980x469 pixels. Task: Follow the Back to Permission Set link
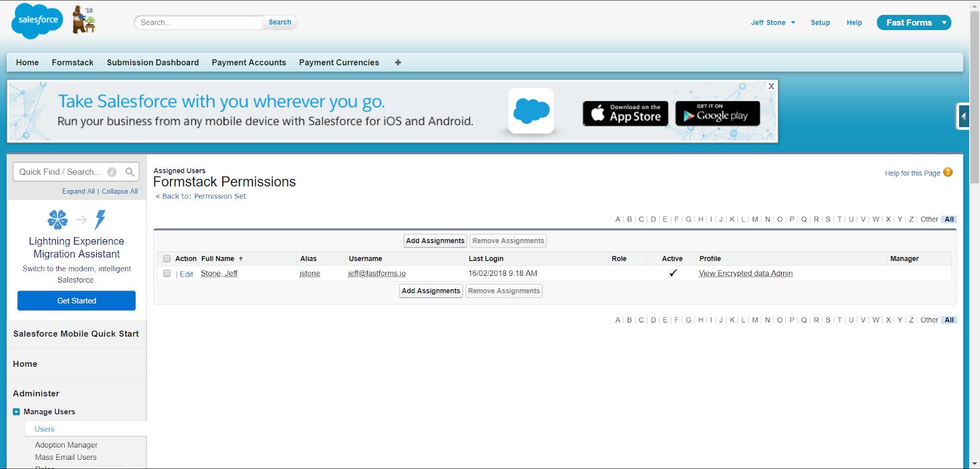(x=204, y=196)
